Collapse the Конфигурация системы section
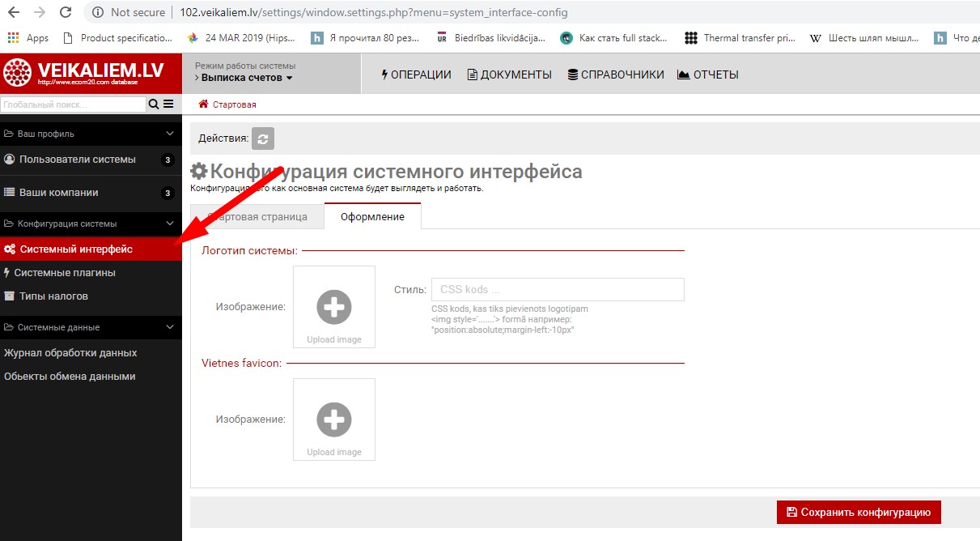980x541 pixels. click(x=169, y=224)
